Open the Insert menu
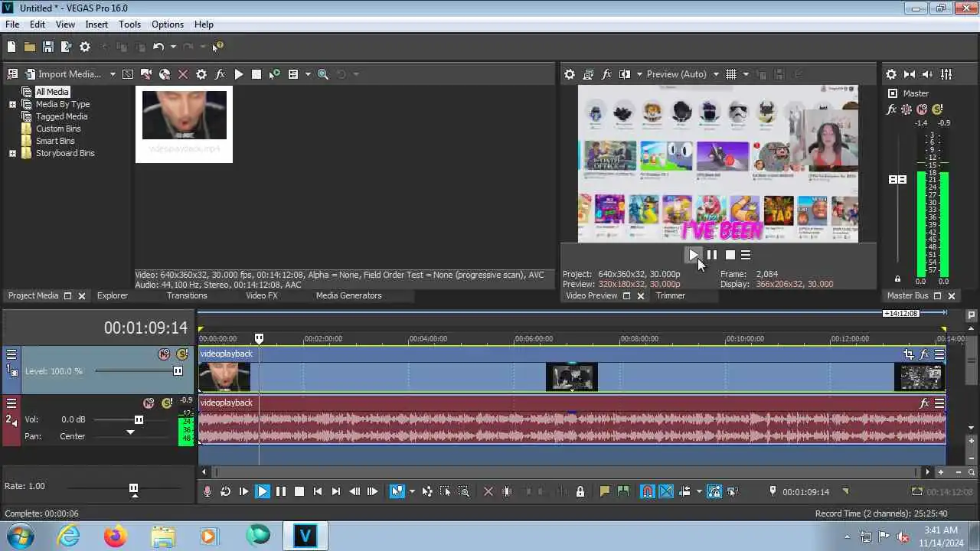980x551 pixels. pyautogui.click(x=96, y=24)
